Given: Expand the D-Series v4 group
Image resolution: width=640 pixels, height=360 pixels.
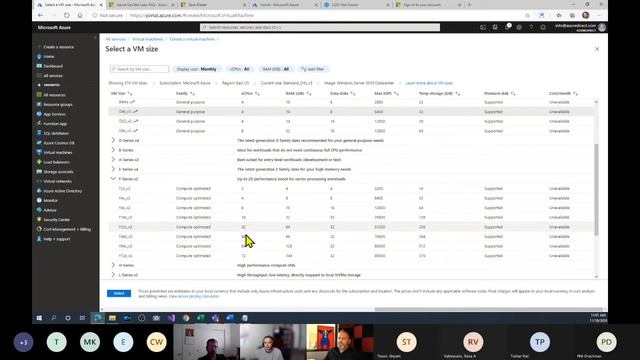Looking at the screenshot, I should [113, 140].
